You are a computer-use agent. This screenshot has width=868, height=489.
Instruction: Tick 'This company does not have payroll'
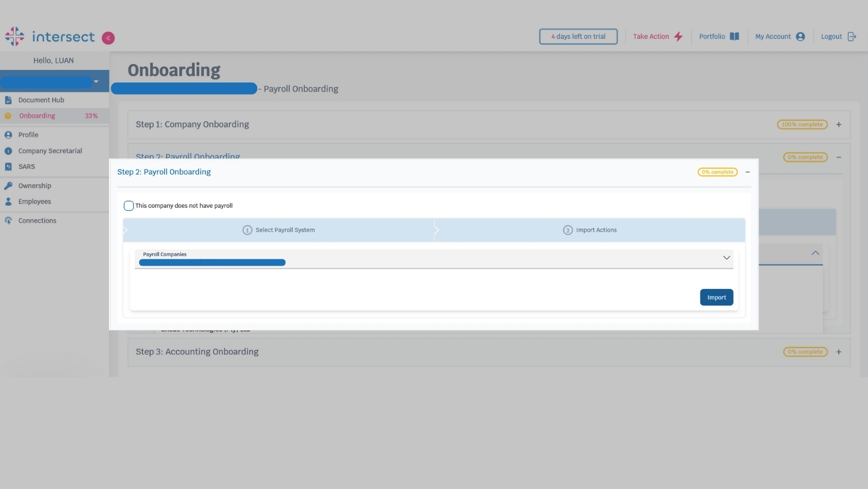coord(129,206)
